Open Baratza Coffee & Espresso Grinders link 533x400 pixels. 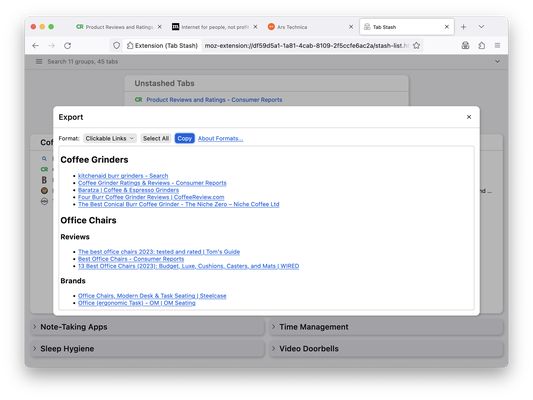click(128, 190)
